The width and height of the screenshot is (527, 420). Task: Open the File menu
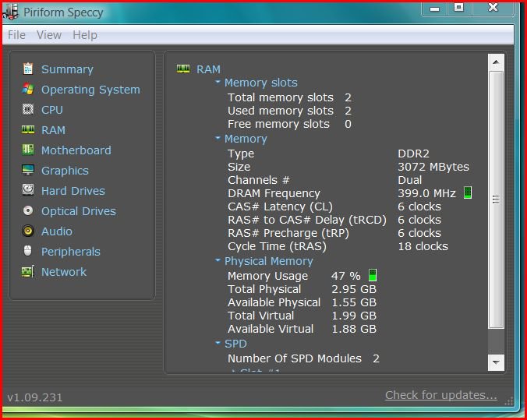(16, 35)
